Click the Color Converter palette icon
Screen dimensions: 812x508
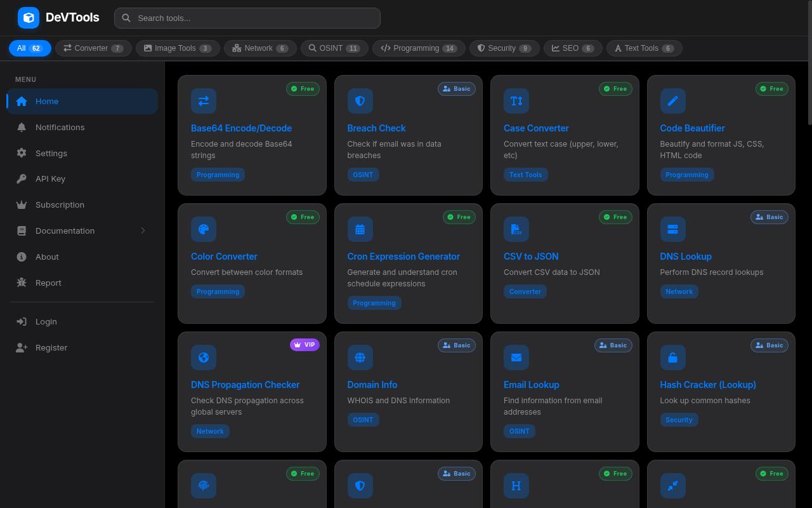point(204,229)
